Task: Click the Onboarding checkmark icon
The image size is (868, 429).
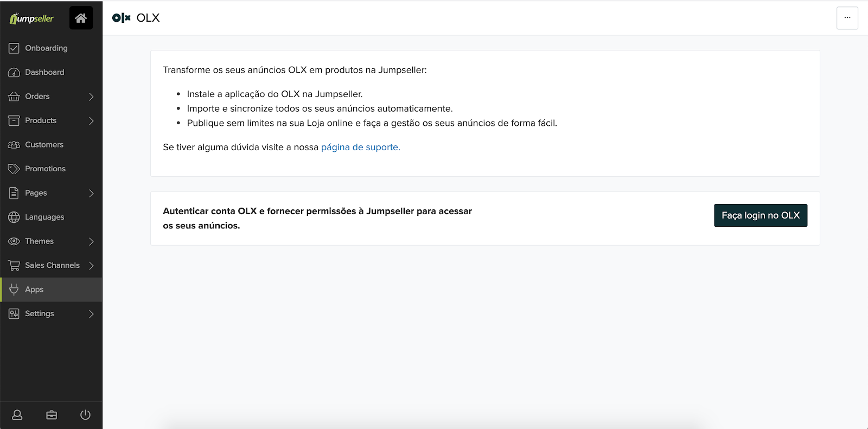Action: 14,48
